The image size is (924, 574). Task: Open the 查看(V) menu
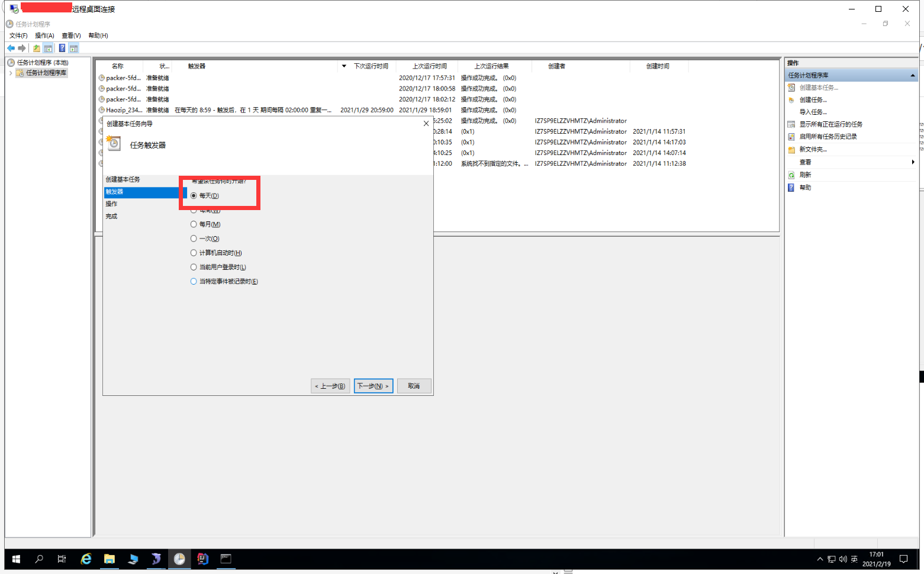71,36
